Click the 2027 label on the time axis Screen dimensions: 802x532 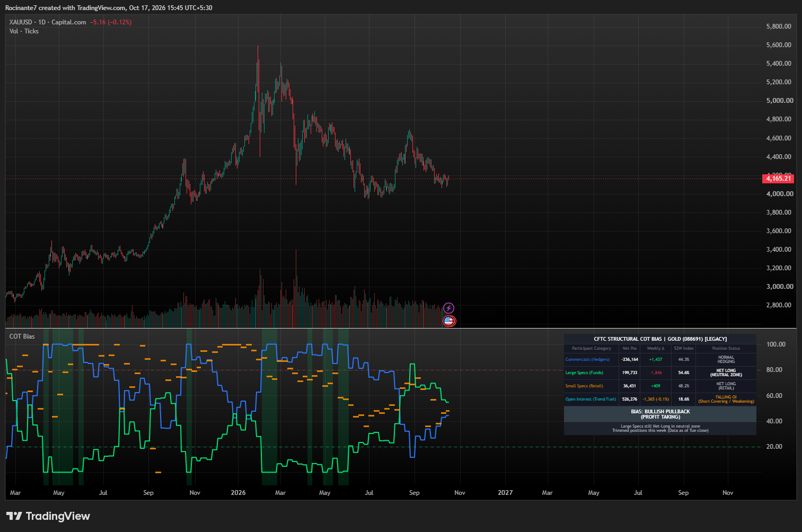coord(505,493)
